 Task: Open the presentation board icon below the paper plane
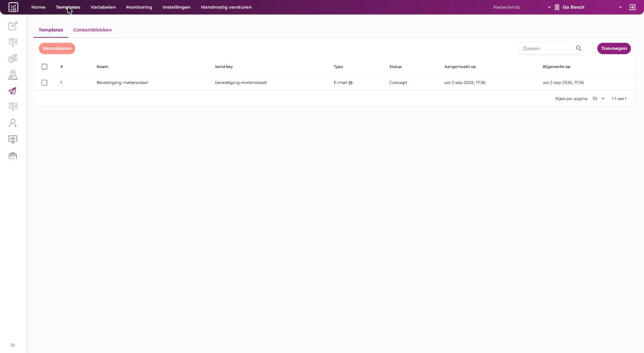(13, 107)
